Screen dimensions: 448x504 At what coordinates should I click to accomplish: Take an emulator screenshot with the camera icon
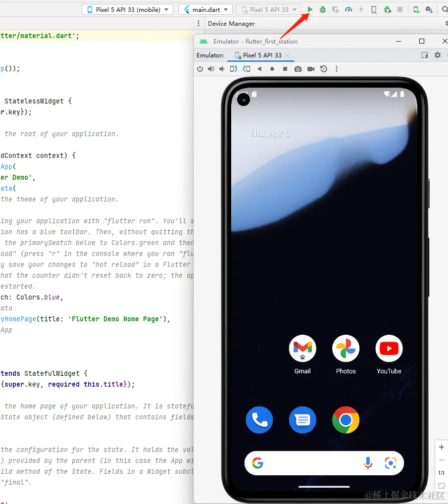[x=298, y=69]
